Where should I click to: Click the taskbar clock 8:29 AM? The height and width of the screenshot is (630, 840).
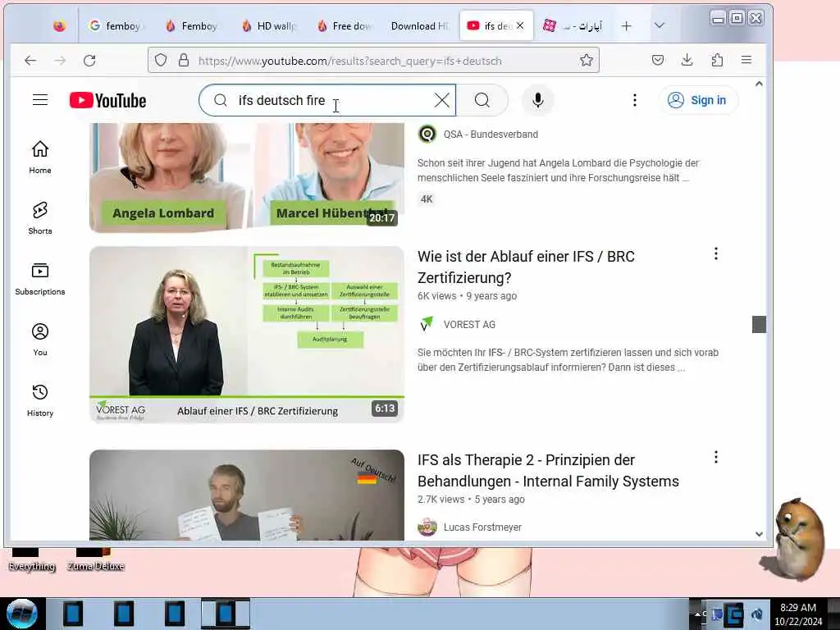[x=798, y=608]
